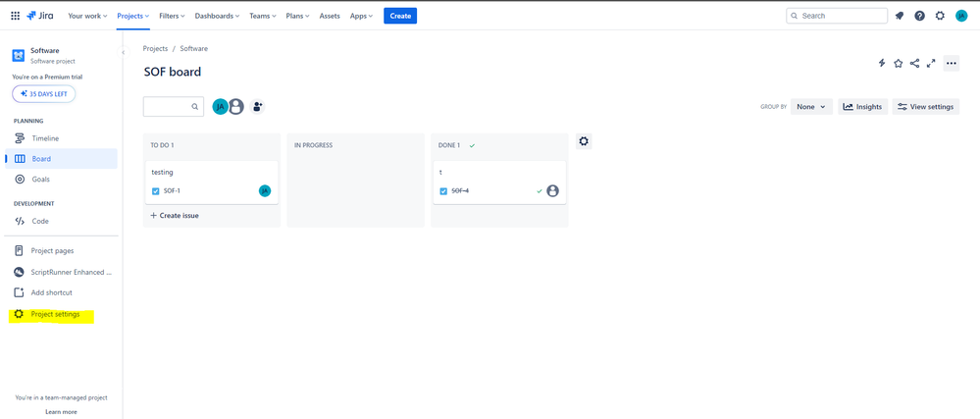980x419 pixels.
Task: Open the board more actions ellipsis
Action: point(952,63)
